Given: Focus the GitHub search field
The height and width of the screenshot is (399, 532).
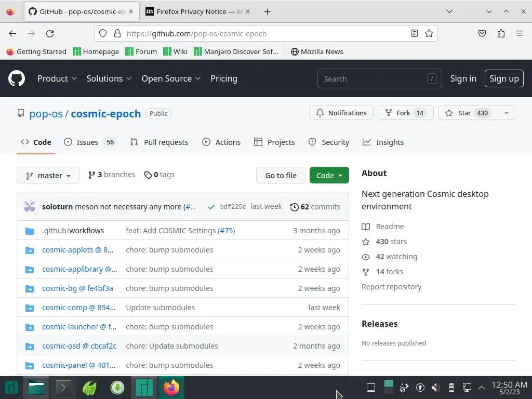Looking at the screenshot, I should pyautogui.click(x=379, y=79).
